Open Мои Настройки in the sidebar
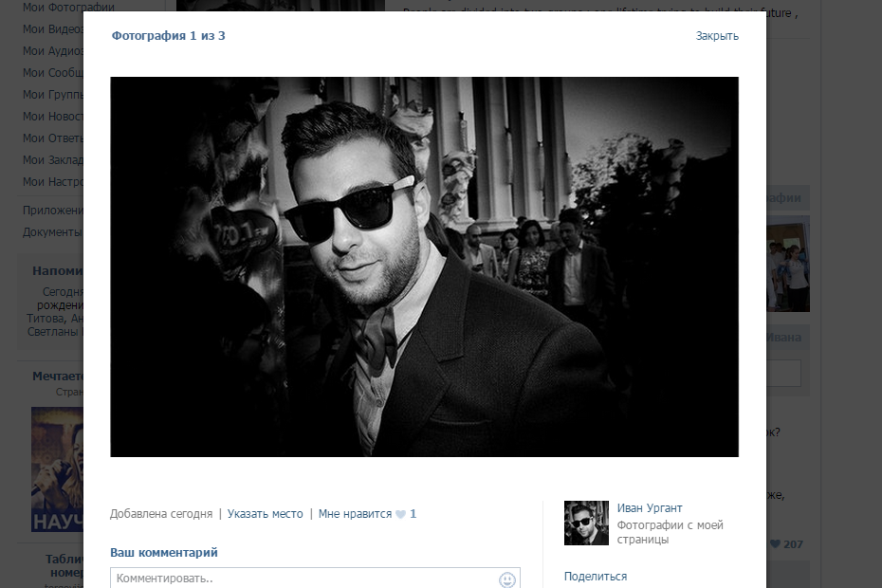This screenshot has width=882, height=588. pos(53,182)
